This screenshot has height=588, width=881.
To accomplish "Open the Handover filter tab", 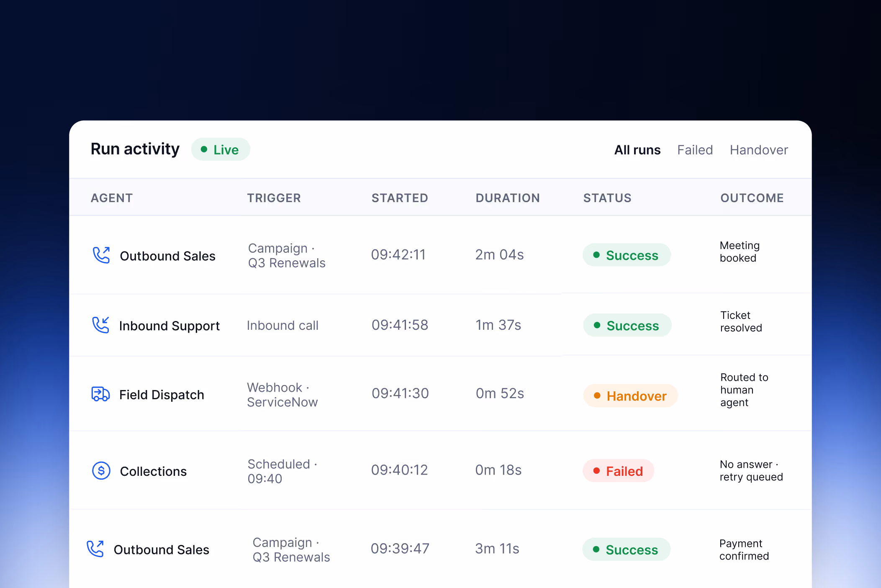I will coord(759,150).
